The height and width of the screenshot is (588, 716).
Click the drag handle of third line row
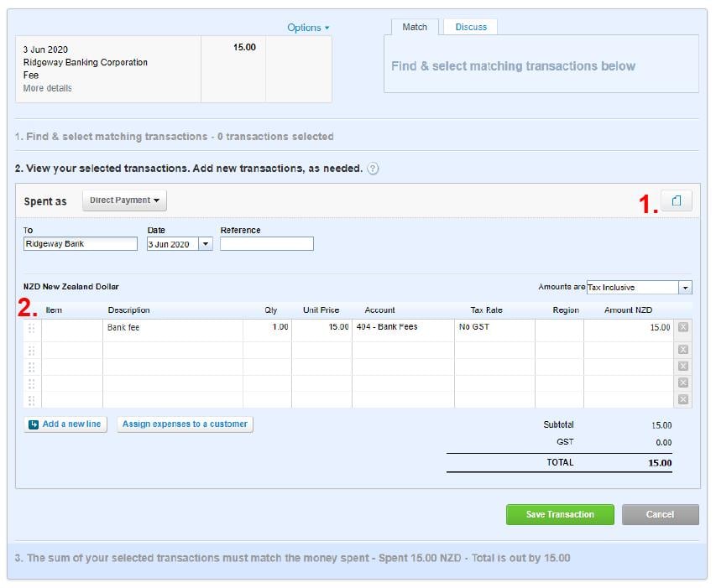[32, 367]
